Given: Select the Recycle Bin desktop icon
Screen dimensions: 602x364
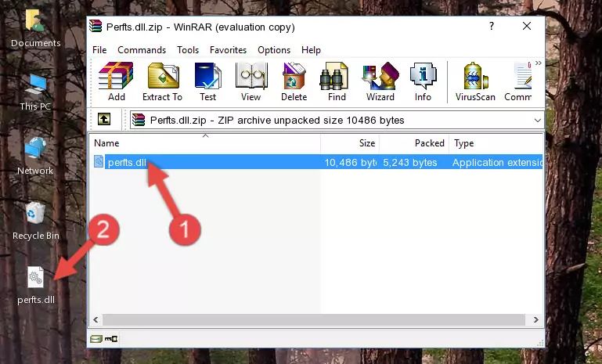Looking at the screenshot, I should (35, 222).
